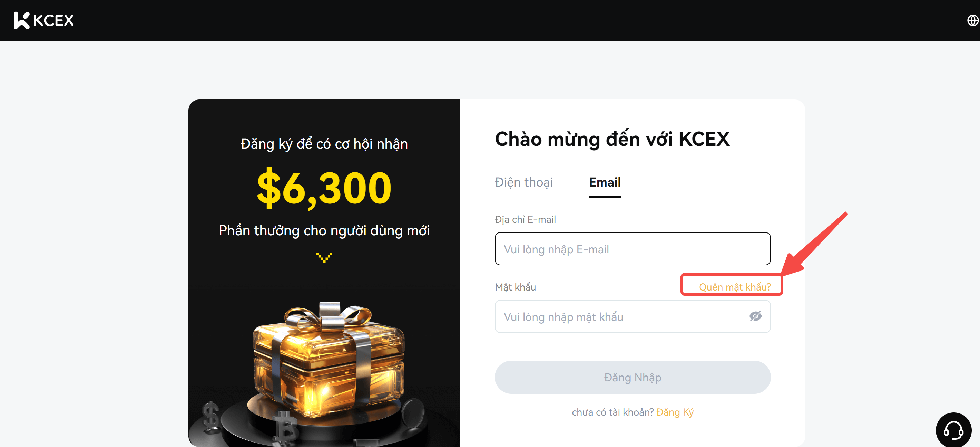This screenshot has width=980, height=447.
Task: Toggle password visibility eye icon
Action: click(x=755, y=316)
